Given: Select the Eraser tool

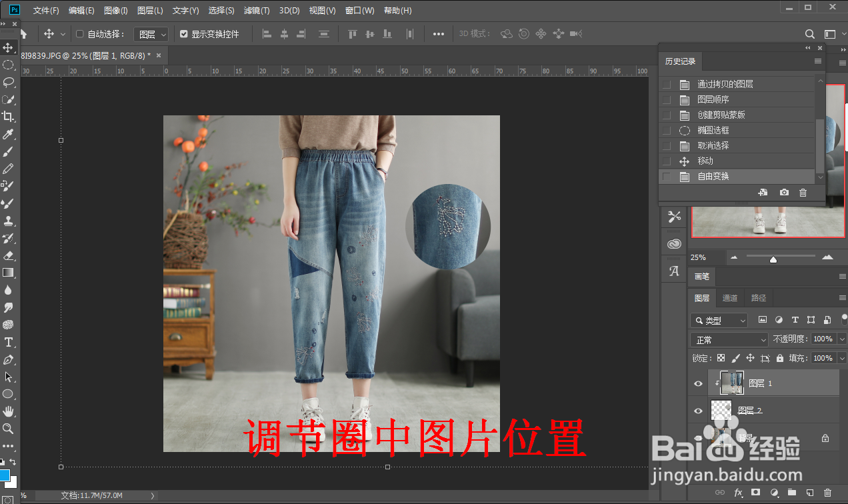Looking at the screenshot, I should pos(8,255).
